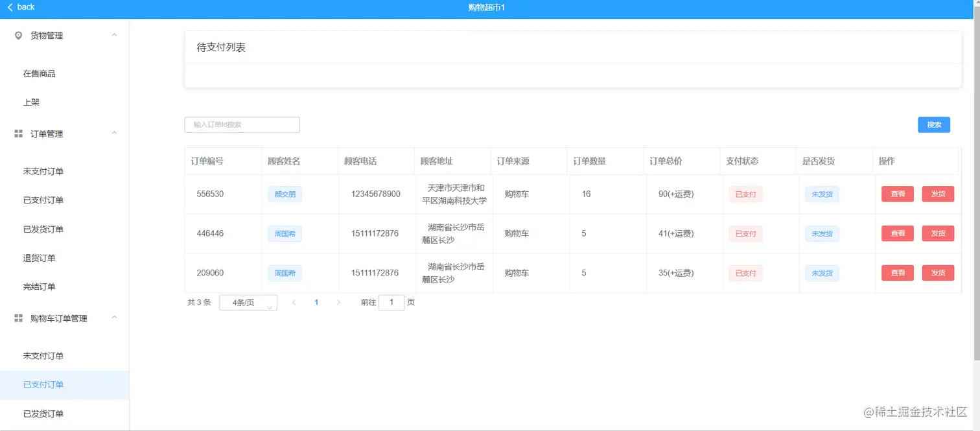Image resolution: width=980 pixels, height=431 pixels.
Task: Click total price 90(+运费)
Action: tap(676, 194)
